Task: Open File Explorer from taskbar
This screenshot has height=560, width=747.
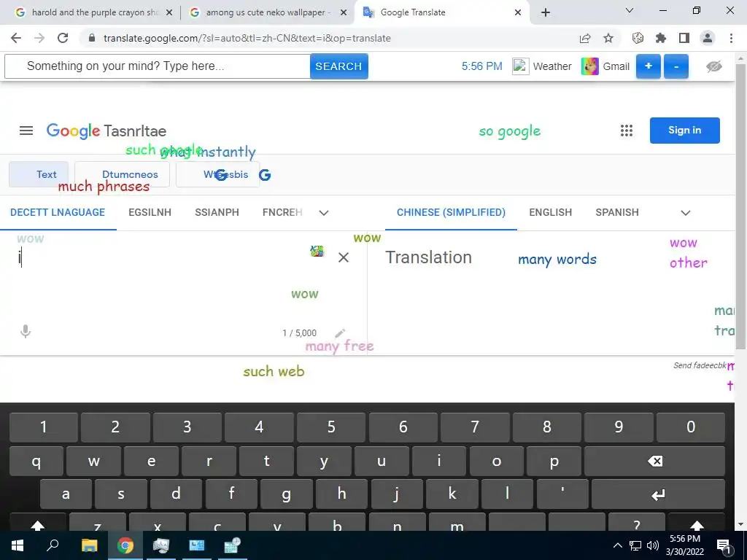Action: pos(89,545)
